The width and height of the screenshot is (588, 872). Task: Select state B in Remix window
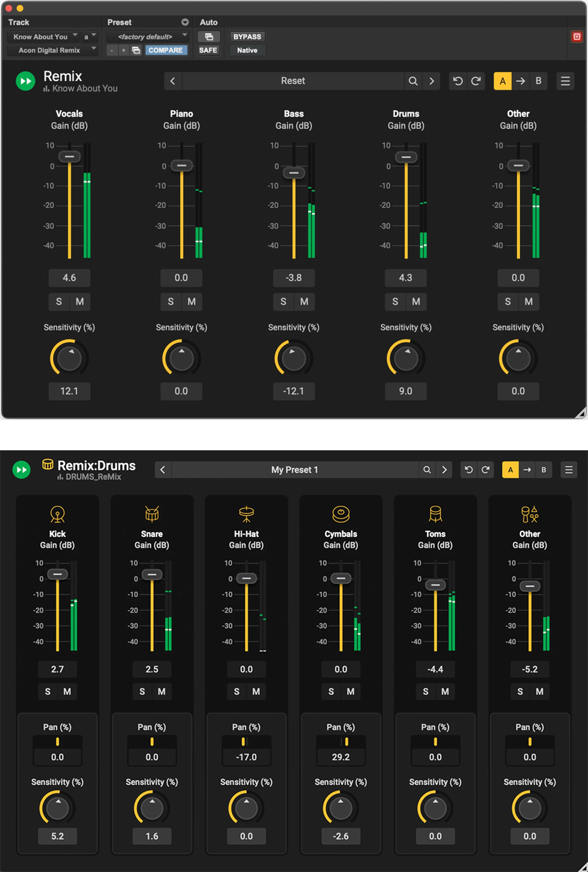point(538,81)
